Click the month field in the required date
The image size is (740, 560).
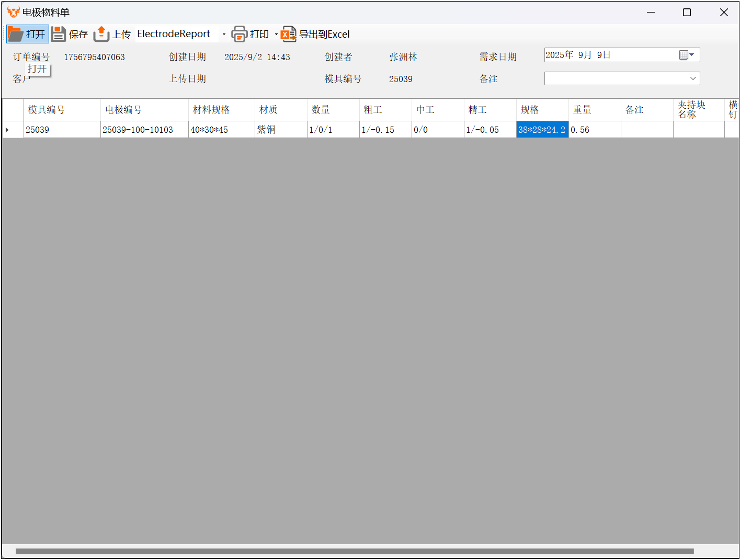coord(584,55)
